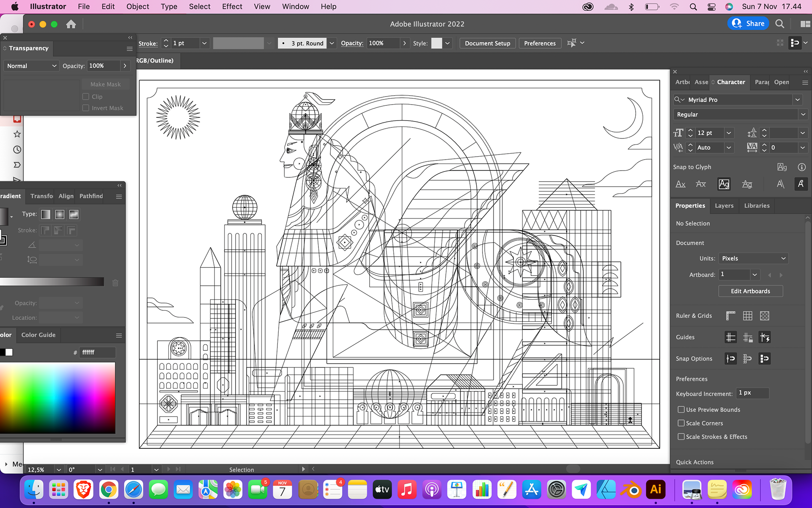Click the Lock Guides icon
The width and height of the screenshot is (812, 508).
tap(747, 337)
